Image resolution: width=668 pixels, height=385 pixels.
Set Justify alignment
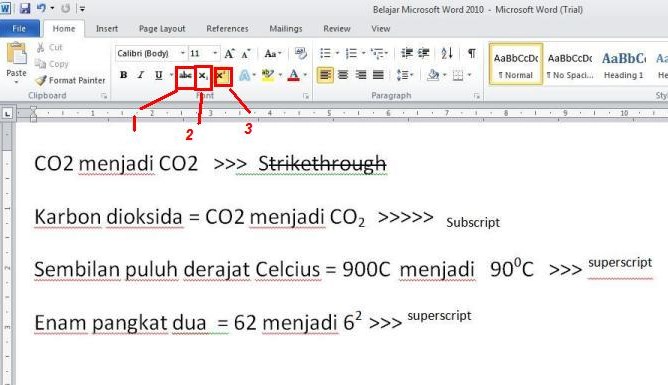pos(378,75)
